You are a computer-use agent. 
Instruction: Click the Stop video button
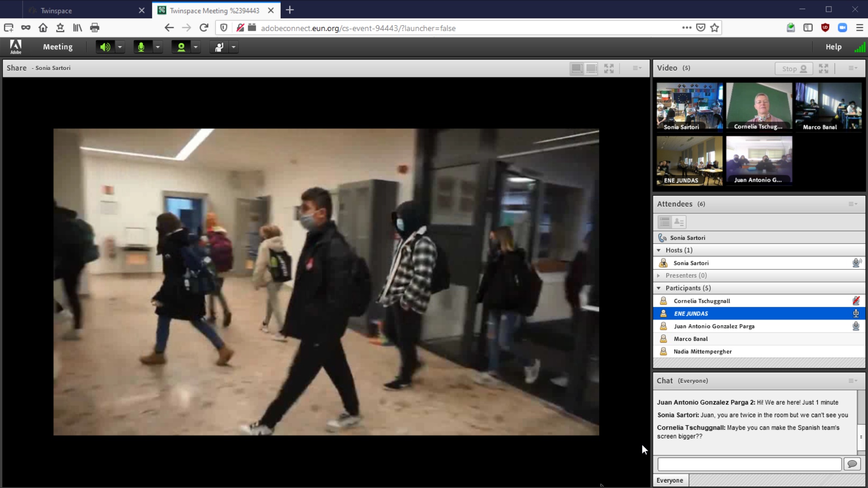coord(794,69)
